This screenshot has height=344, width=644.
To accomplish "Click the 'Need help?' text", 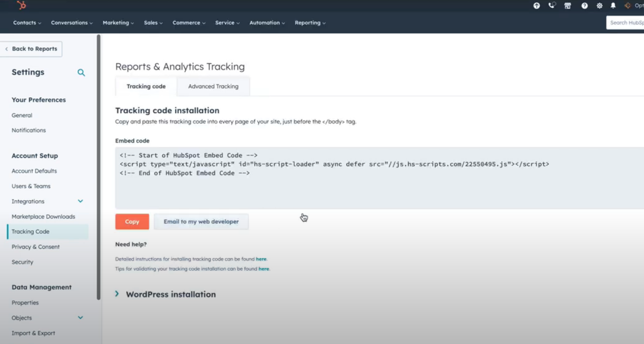I will (x=131, y=244).
